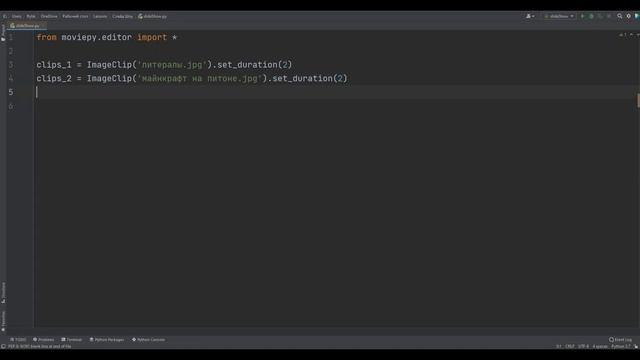This screenshot has height=360, width=640.
Task: Open the Python Console tool window
Action: (149, 340)
